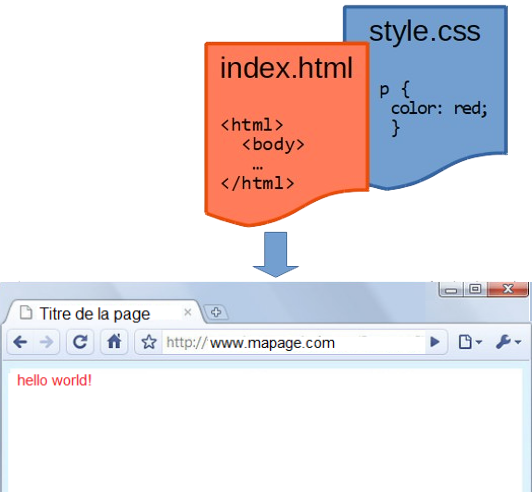Reload the page with the refresh icon
The height and width of the screenshot is (492, 532).
click(x=80, y=342)
